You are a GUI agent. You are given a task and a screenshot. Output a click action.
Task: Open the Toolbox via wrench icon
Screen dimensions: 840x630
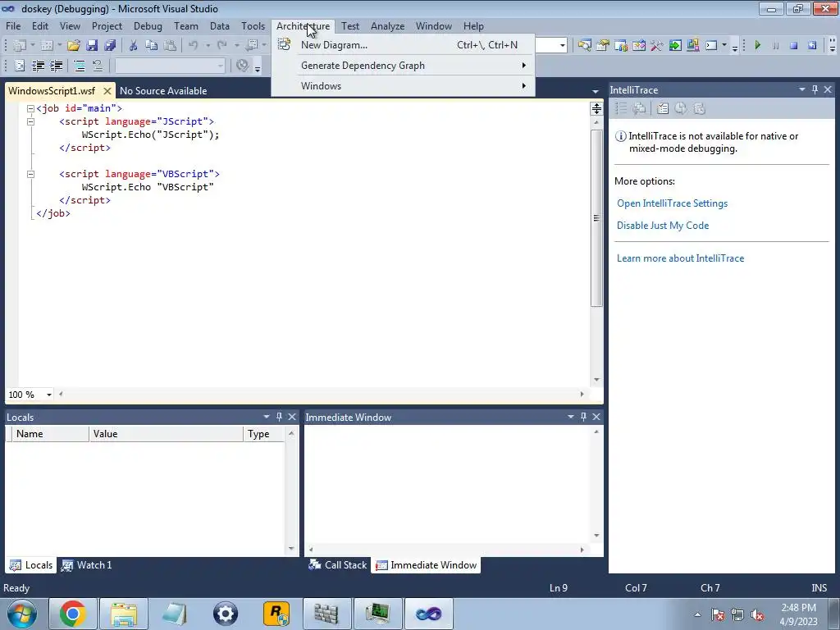(x=657, y=46)
